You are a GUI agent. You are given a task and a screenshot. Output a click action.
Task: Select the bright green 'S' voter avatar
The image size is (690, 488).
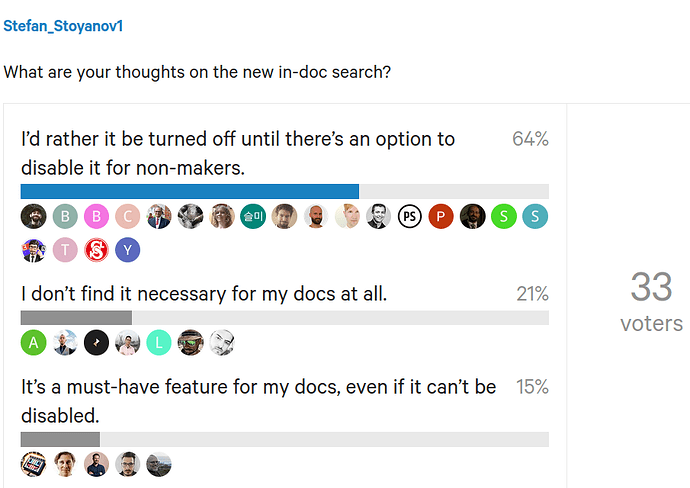tap(504, 216)
